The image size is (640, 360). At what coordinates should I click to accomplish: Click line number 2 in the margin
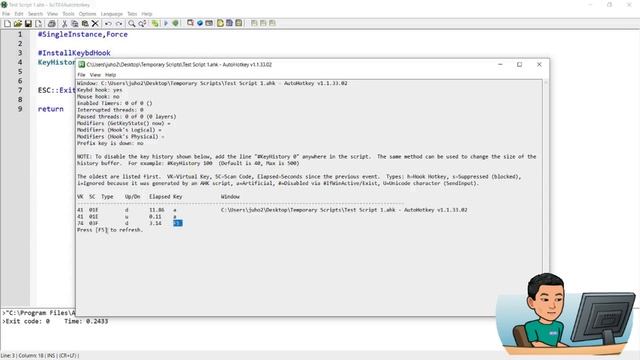(x=20, y=44)
